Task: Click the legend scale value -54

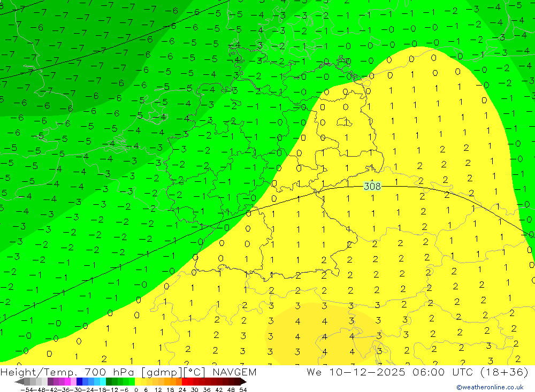Action: tap(27, 390)
